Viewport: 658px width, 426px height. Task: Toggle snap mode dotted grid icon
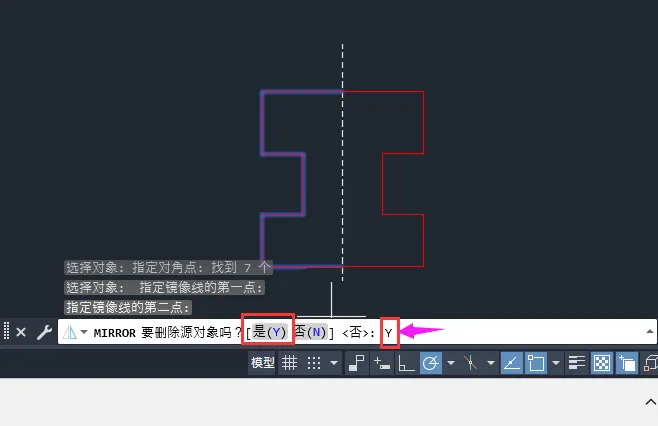(313, 363)
